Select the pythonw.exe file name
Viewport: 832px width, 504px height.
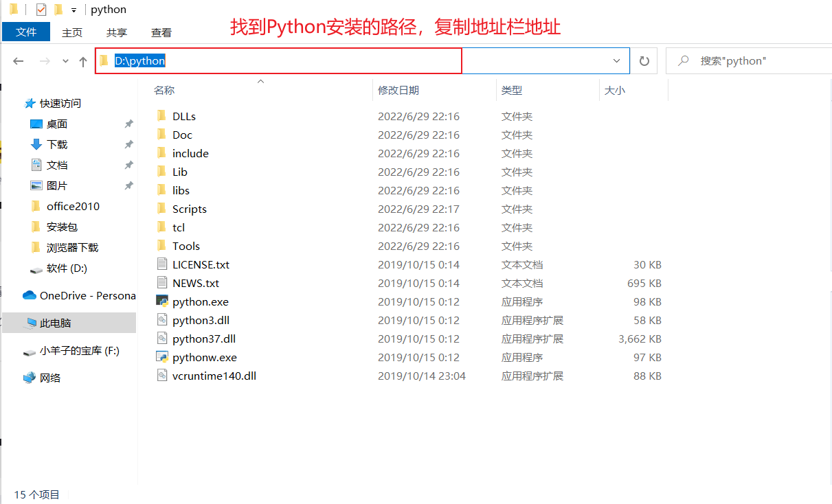point(205,357)
